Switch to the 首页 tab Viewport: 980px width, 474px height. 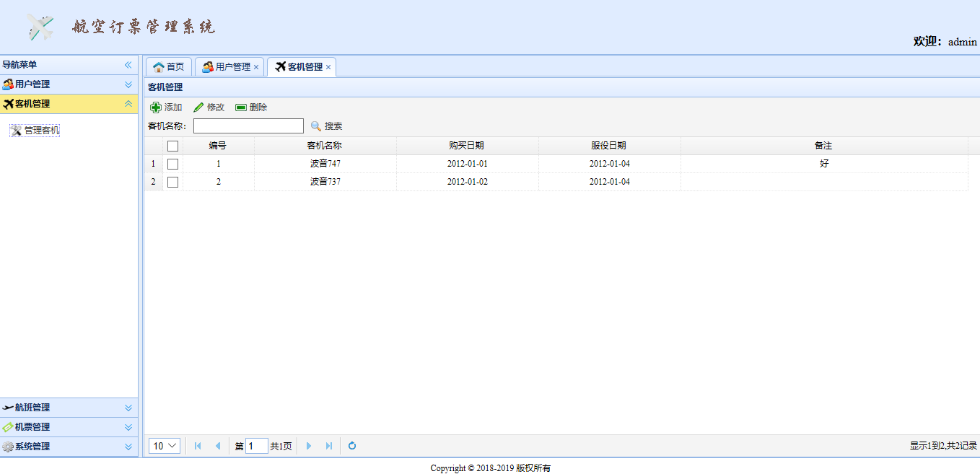[169, 67]
